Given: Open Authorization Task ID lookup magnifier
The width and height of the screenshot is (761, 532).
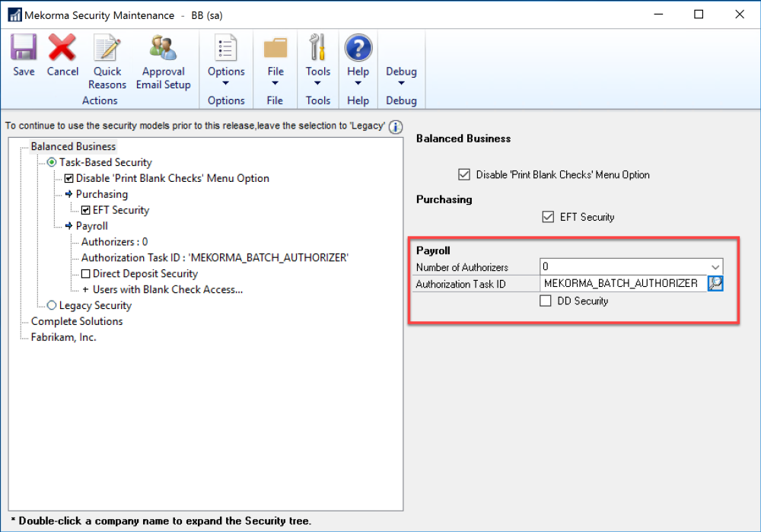Looking at the screenshot, I should point(715,283).
